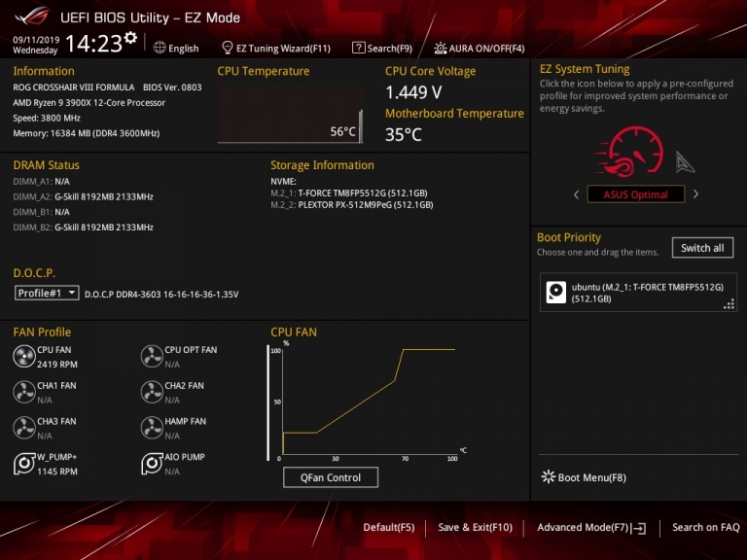Click the 14:23 clock display
The width and height of the screenshot is (747, 560).
tap(93, 44)
